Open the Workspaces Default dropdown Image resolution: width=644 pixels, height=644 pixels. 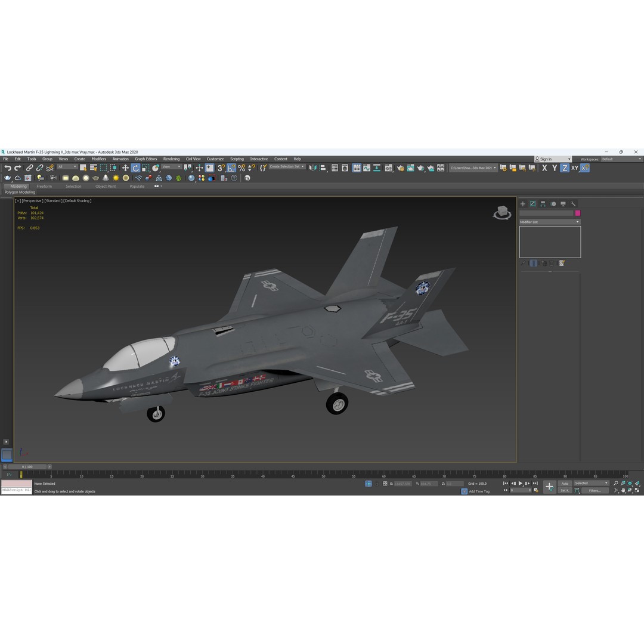pos(621,159)
